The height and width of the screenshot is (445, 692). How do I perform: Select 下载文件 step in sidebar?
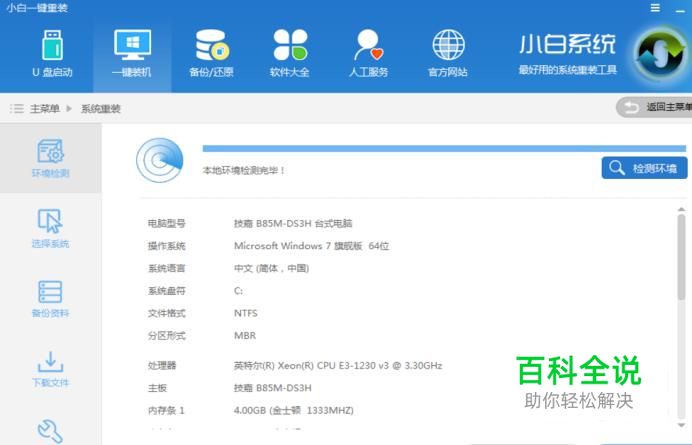pyautogui.click(x=50, y=369)
